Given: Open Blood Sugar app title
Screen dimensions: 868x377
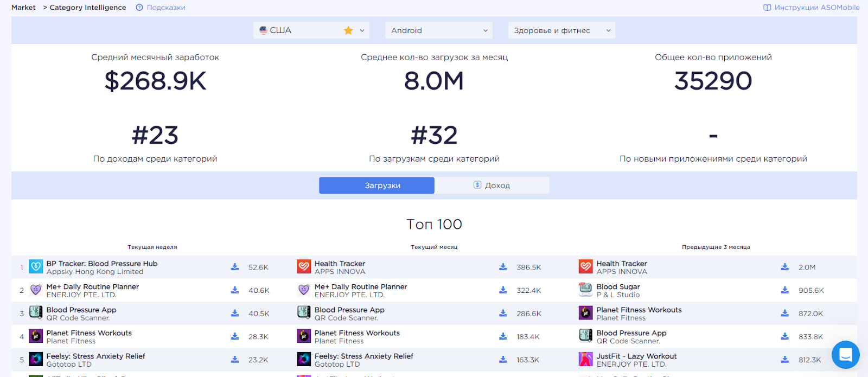Looking at the screenshot, I should coord(618,287).
